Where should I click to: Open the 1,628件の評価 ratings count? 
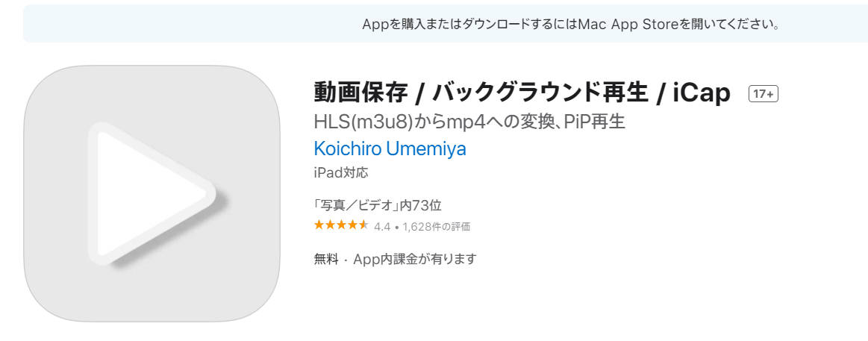tap(436, 226)
